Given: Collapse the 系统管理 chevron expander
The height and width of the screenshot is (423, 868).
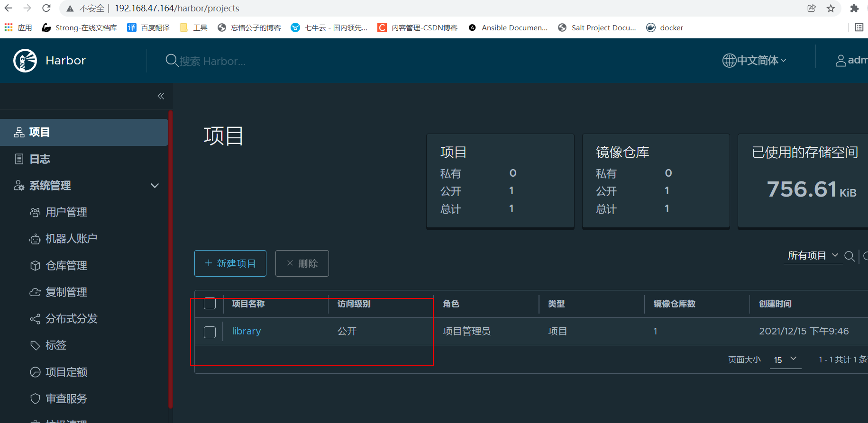Looking at the screenshot, I should (155, 186).
